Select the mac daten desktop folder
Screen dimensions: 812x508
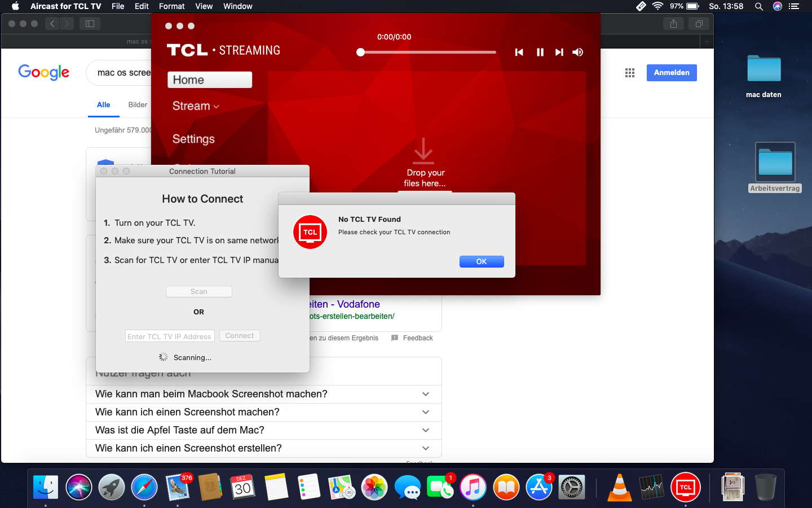pyautogui.click(x=764, y=77)
